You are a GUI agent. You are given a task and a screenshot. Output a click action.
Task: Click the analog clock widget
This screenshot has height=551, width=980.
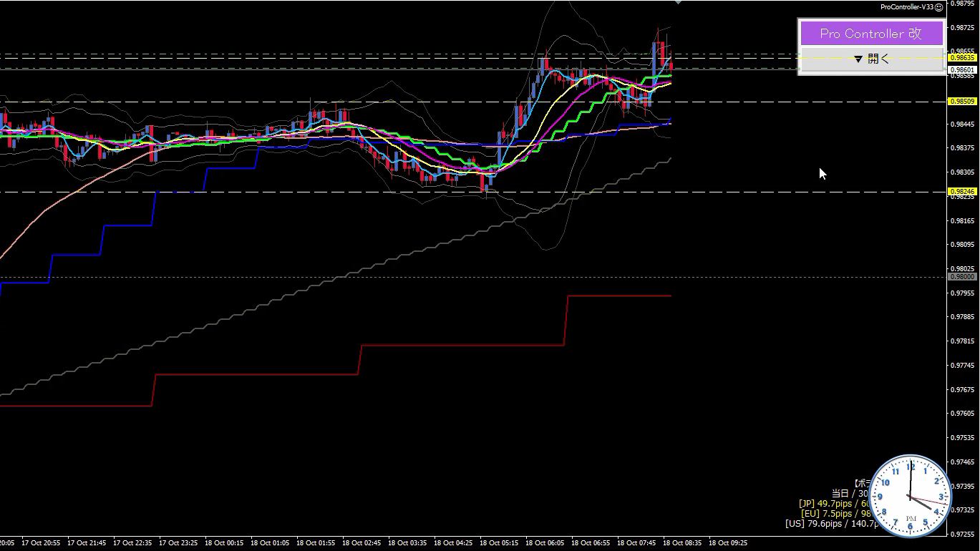tap(911, 496)
